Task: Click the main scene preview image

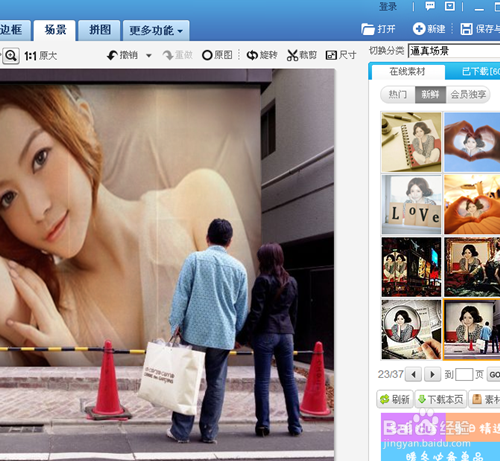Action: point(167,265)
